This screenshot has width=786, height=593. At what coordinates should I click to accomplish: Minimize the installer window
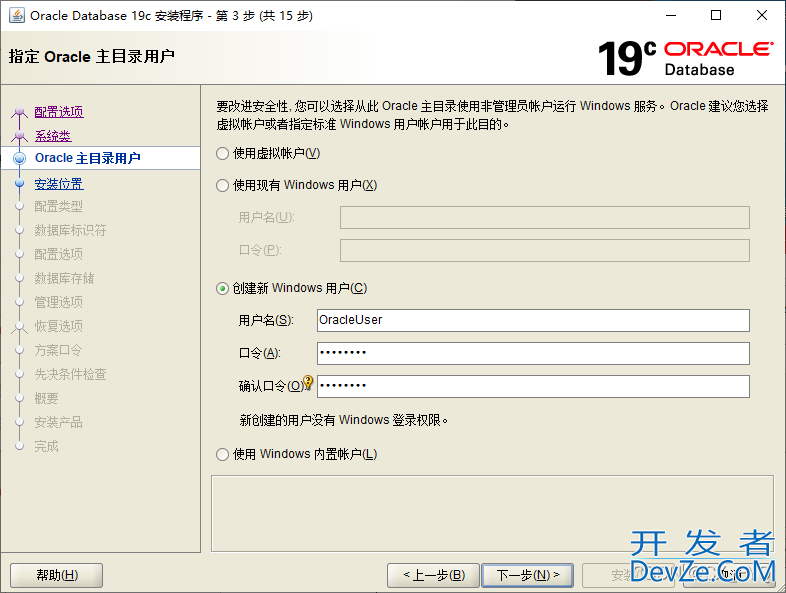(x=671, y=16)
